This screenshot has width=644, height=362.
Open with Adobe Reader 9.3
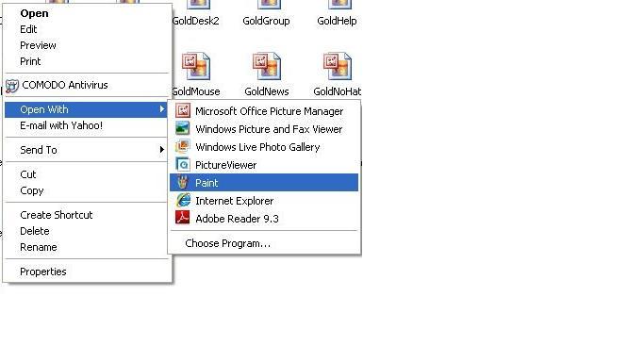tap(264, 219)
